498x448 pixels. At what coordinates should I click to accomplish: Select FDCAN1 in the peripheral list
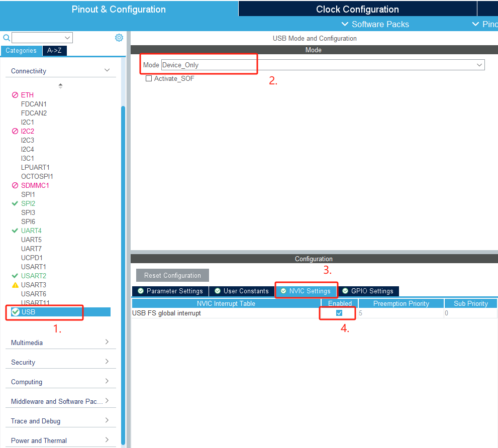click(x=34, y=104)
